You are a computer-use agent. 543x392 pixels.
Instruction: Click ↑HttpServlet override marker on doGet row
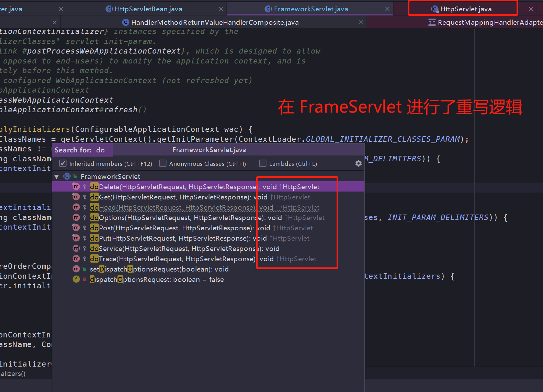[290, 197]
